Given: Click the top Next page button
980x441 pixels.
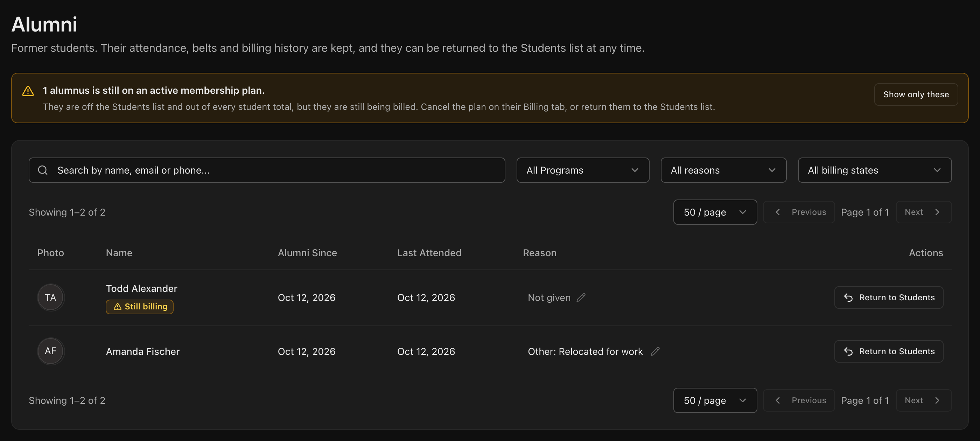Looking at the screenshot, I should (x=924, y=212).
